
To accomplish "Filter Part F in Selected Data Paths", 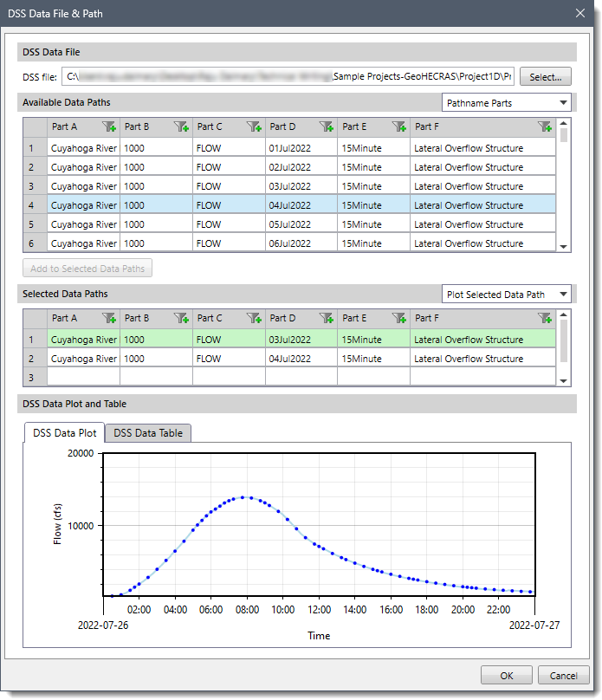I will coord(545,318).
